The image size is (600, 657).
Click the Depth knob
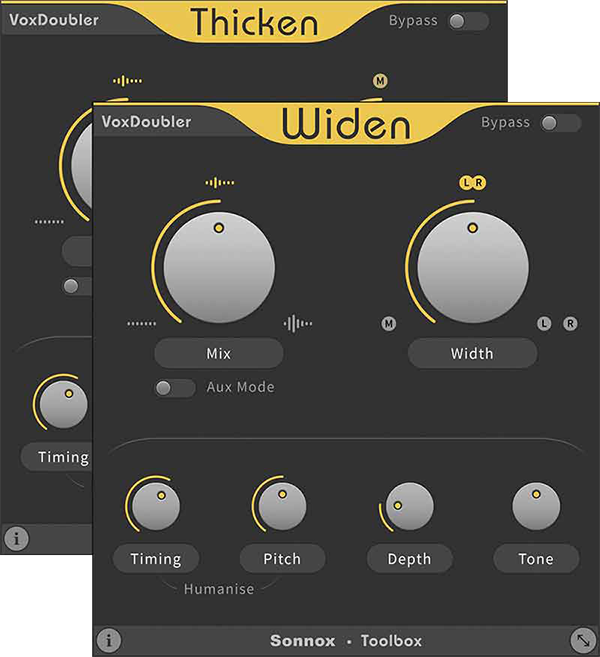(x=409, y=506)
